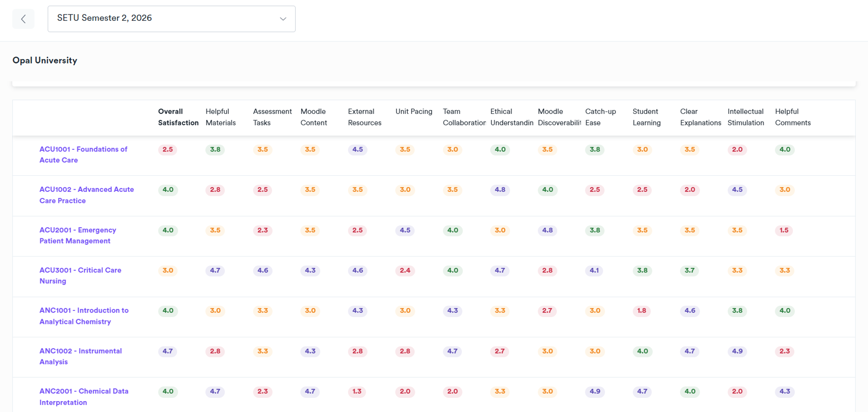Click ANC1002 Intellectual Stimulation 4.9 score badge
868x412 pixels.
[x=737, y=351]
